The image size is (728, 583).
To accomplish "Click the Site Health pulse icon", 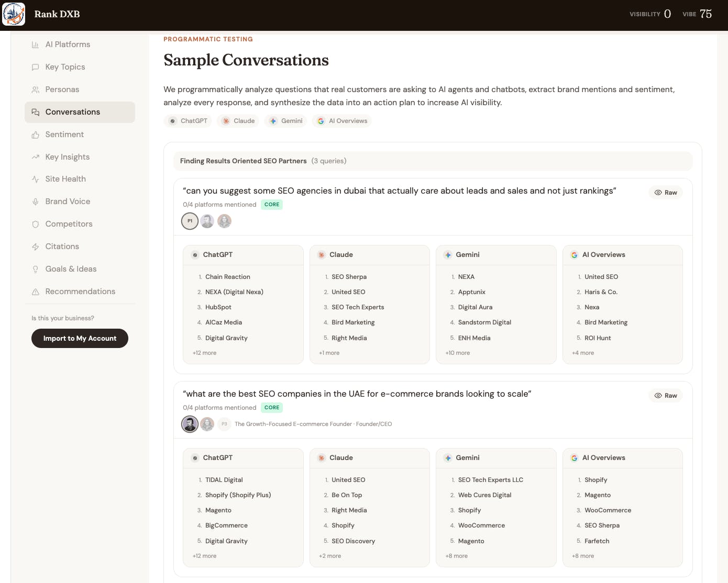I will point(35,179).
